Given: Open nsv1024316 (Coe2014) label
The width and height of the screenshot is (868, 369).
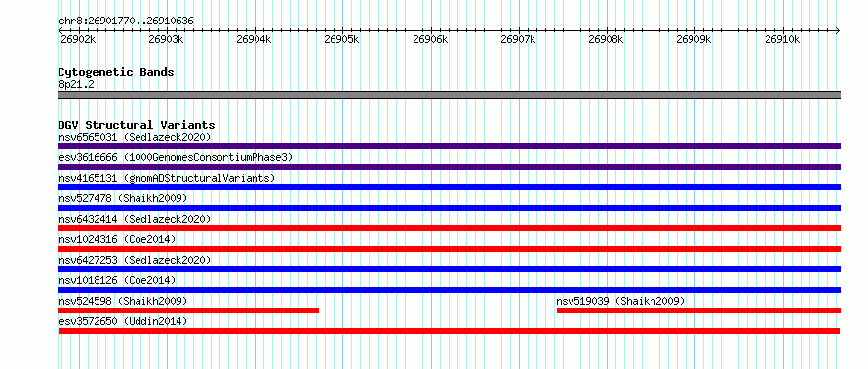Looking at the screenshot, I should tap(117, 239).
